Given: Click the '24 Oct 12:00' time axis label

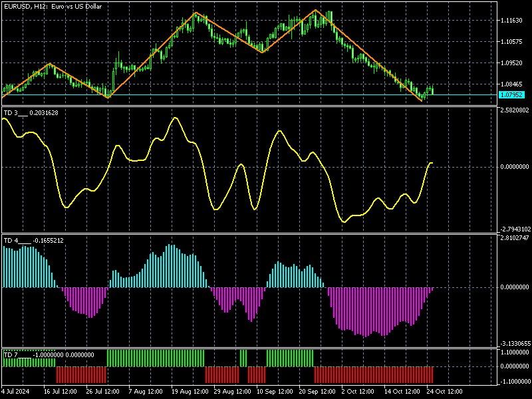Looking at the screenshot, I should [x=444, y=392].
